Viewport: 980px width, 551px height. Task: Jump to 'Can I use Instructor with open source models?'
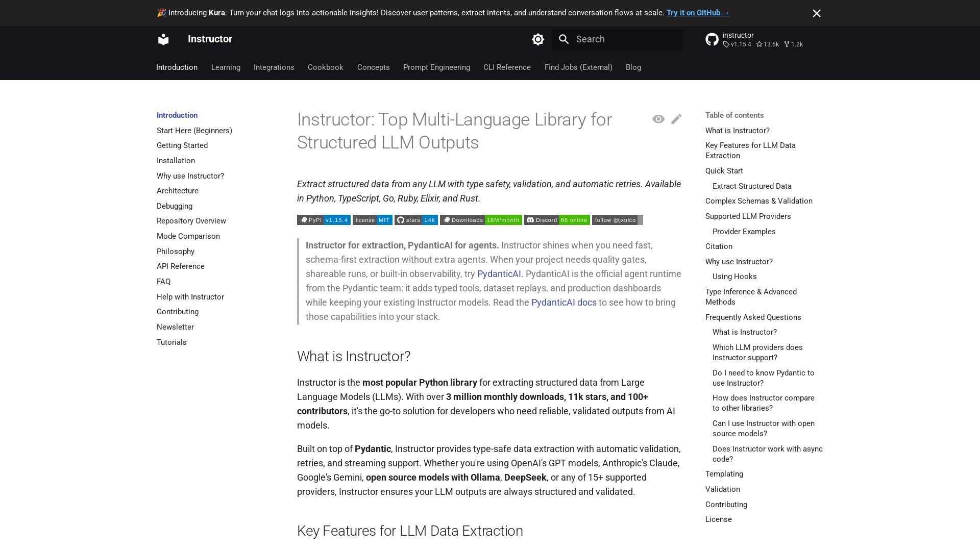tap(764, 429)
